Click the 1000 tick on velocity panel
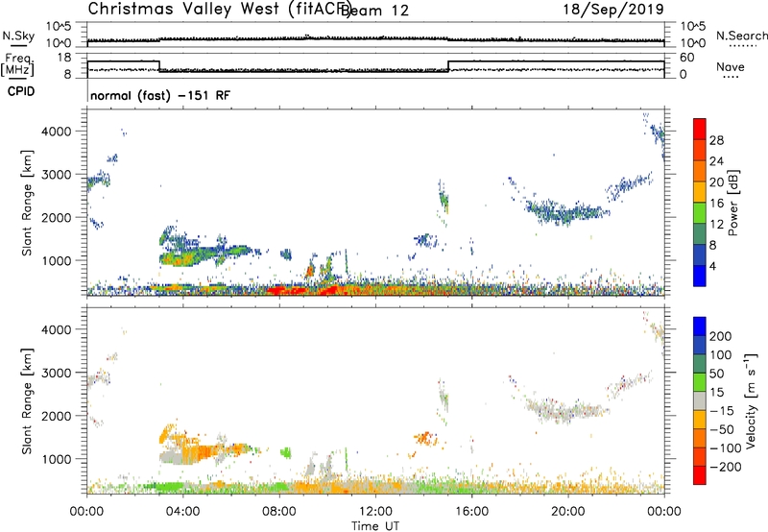This screenshot has height=532, width=768. (x=56, y=459)
